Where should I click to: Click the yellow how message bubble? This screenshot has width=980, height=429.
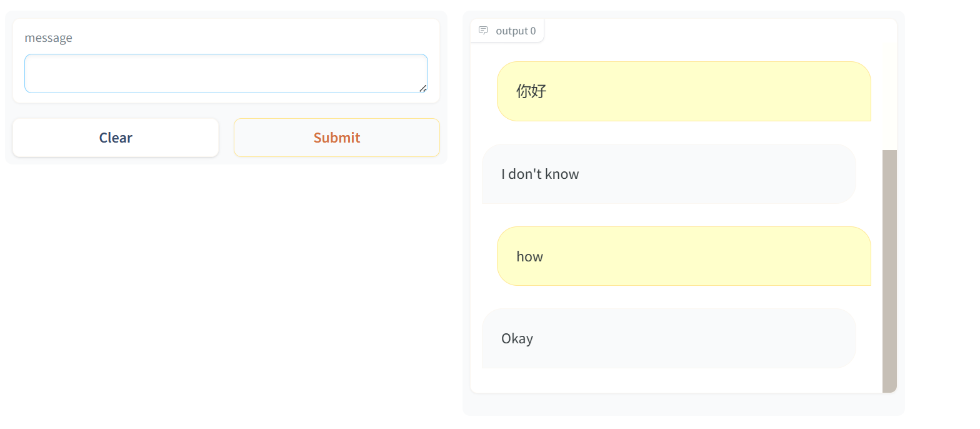(x=684, y=256)
